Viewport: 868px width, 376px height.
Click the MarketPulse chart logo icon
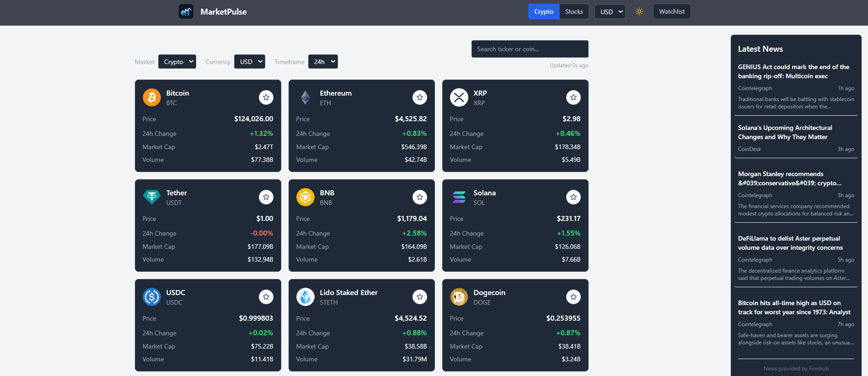coord(186,11)
